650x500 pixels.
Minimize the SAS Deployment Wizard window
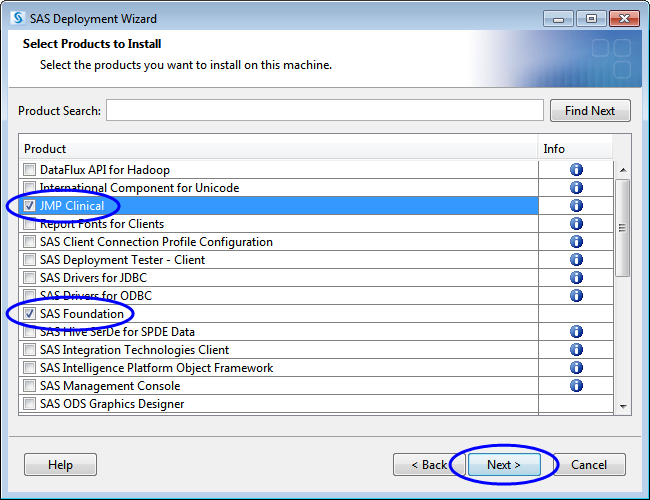558,19
